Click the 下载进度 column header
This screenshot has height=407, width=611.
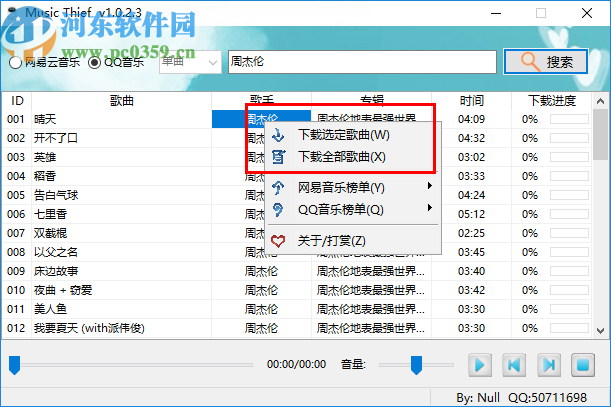click(552, 101)
